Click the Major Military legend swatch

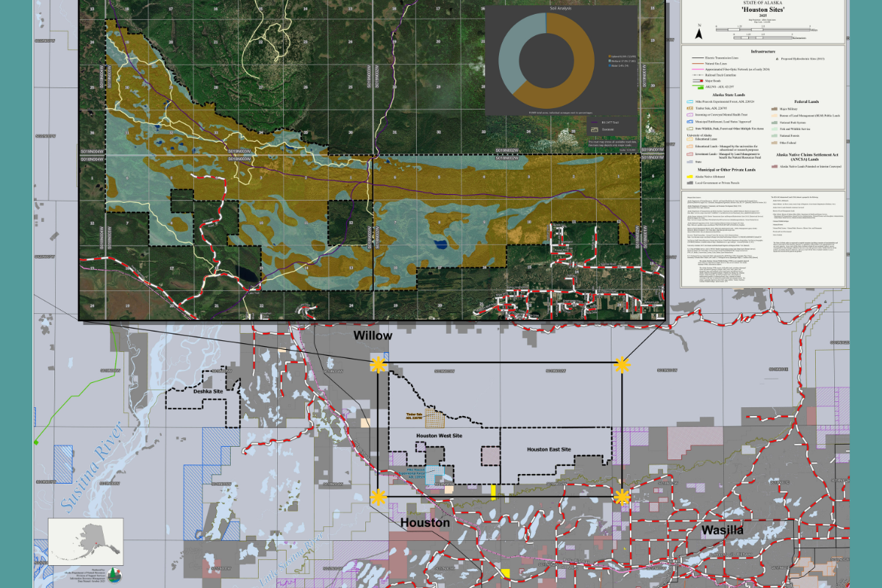pos(775,109)
